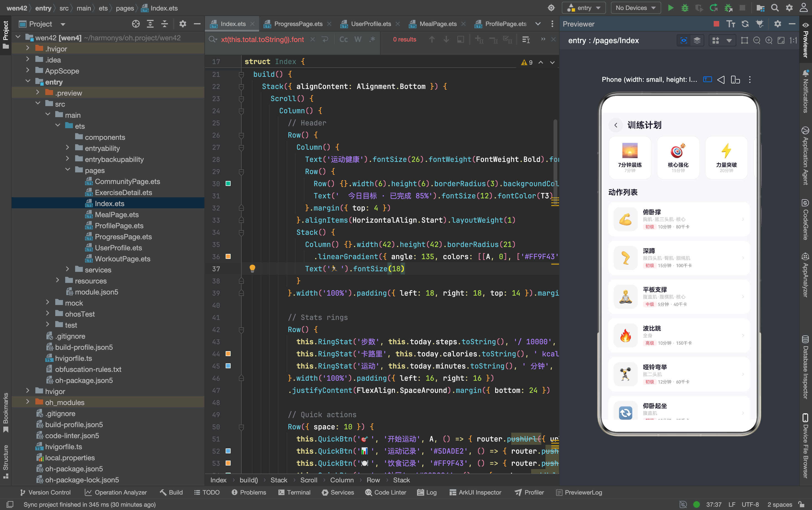Switch to ProgressPage.ets editor tab
The width and height of the screenshot is (812, 510).
(298, 23)
